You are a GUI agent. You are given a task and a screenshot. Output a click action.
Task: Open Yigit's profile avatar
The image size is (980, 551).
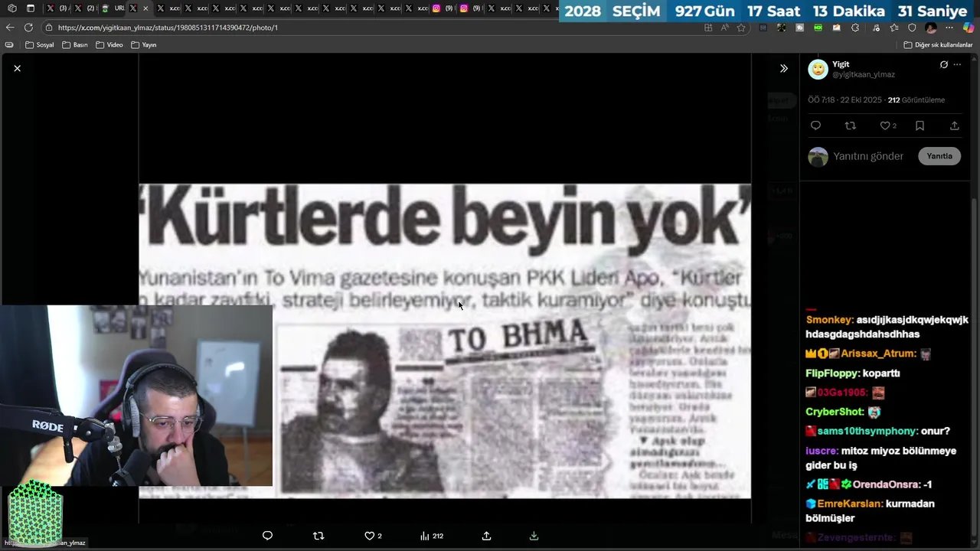pyautogui.click(x=818, y=69)
